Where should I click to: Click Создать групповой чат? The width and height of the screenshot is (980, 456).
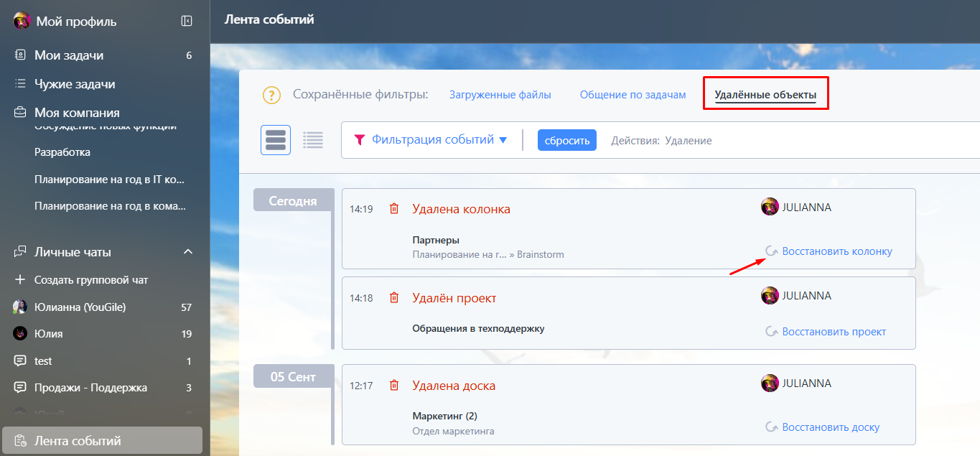tap(91, 279)
